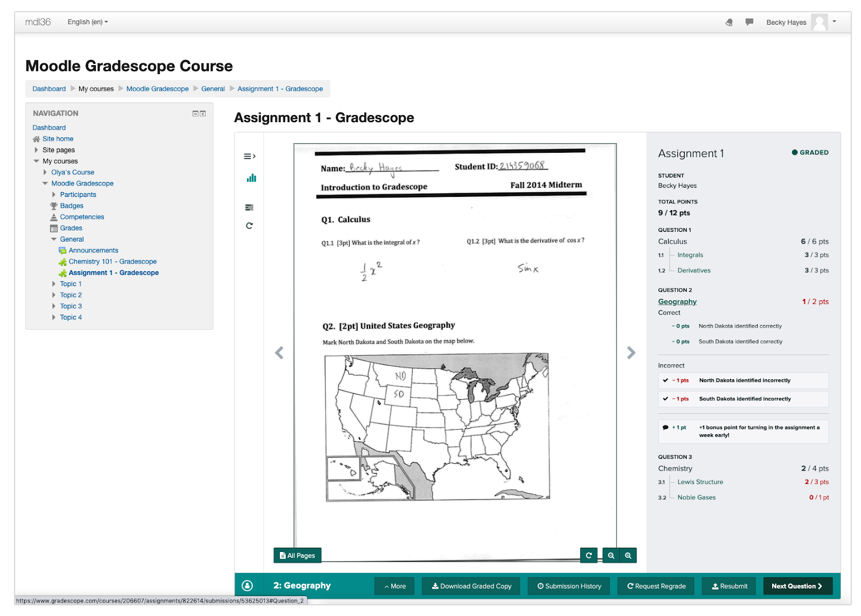The width and height of the screenshot is (861, 616).
Task: Rotate the page with the rotate button
Action: coord(589,555)
